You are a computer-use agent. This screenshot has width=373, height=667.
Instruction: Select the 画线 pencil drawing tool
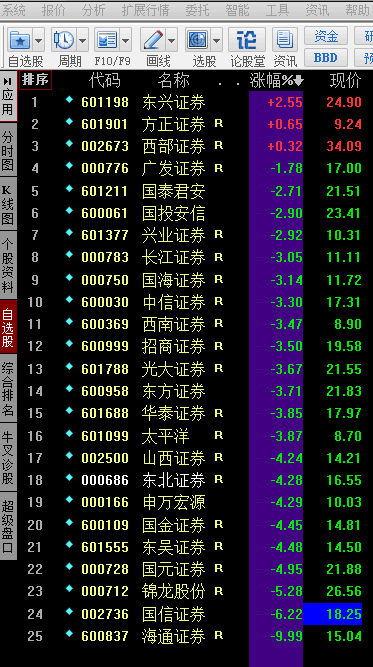(x=153, y=41)
